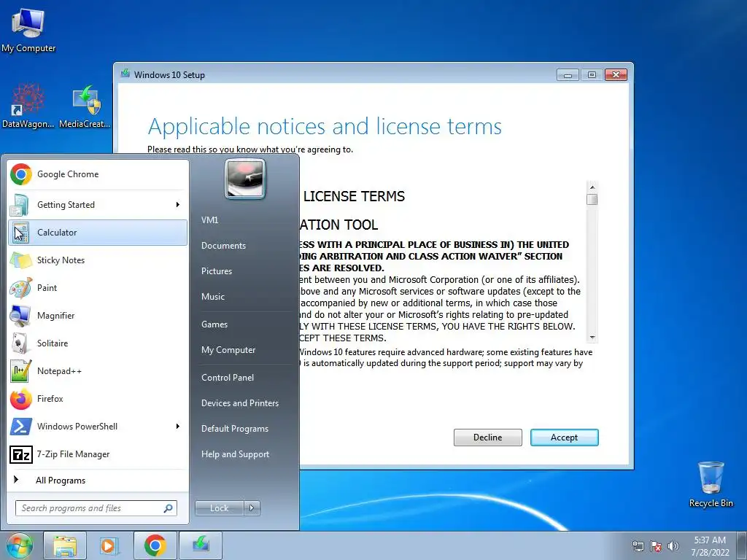This screenshot has height=560, width=747.
Task: Click the network tray icon
Action: tap(638, 546)
